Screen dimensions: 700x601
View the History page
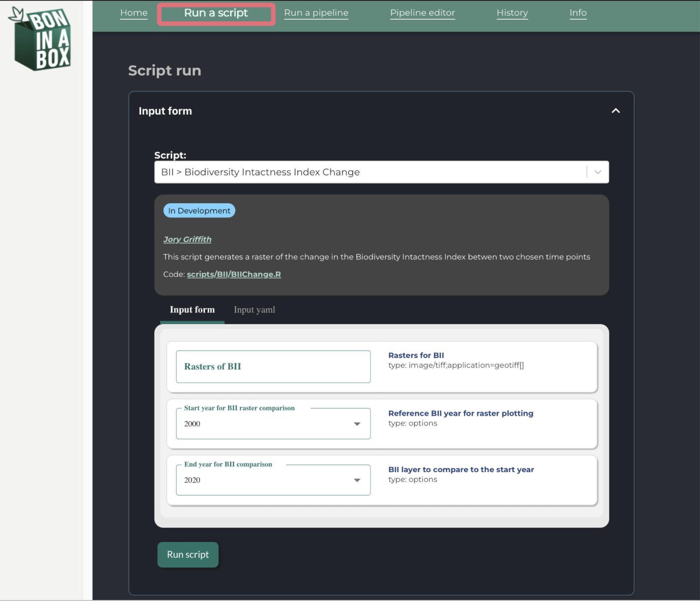point(512,13)
